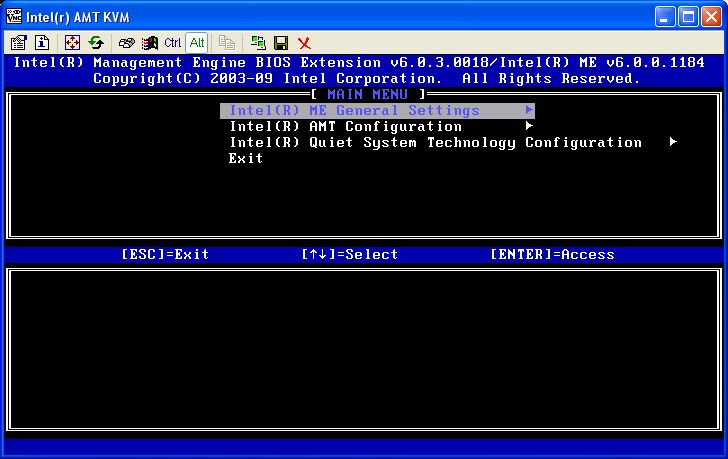The height and width of the screenshot is (459, 728).
Task: Click the floppy disk save icon
Action: (281, 42)
